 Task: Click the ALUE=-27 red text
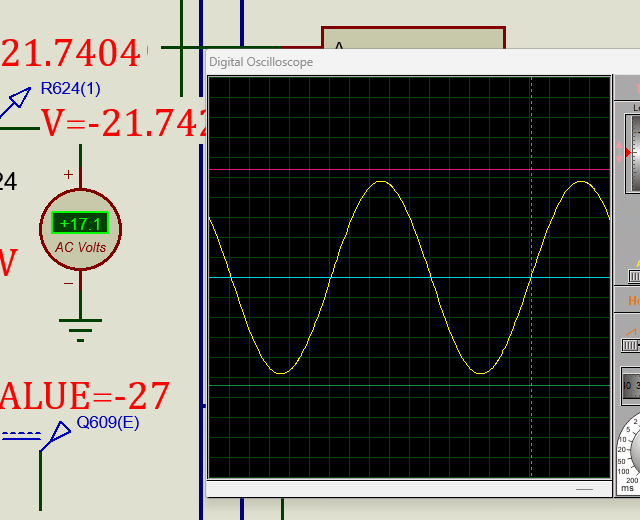coord(84,396)
